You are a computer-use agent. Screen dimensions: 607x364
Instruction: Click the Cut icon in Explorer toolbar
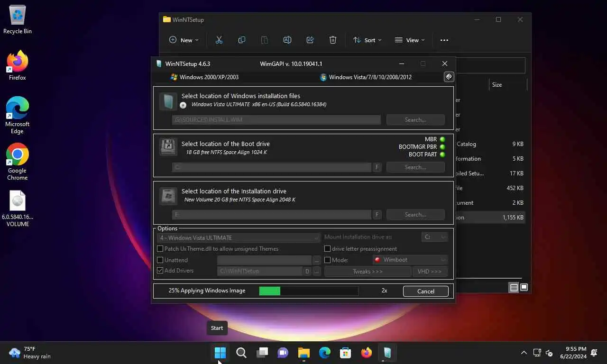point(219,40)
